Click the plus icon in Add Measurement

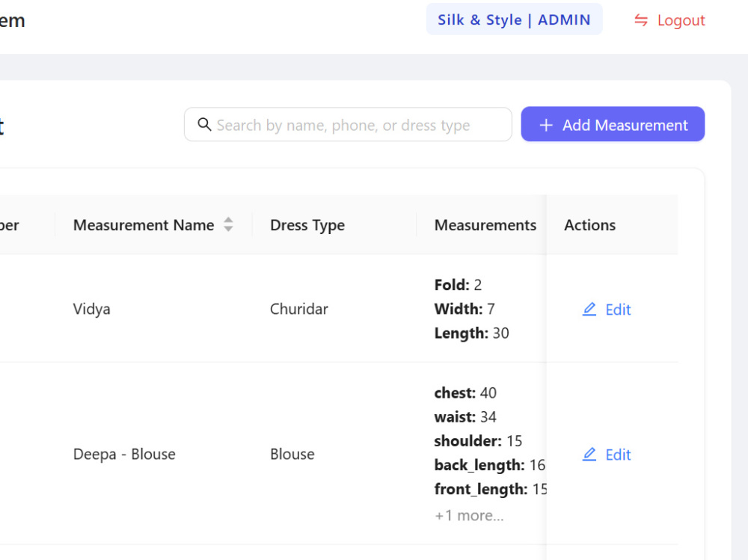pyautogui.click(x=546, y=125)
